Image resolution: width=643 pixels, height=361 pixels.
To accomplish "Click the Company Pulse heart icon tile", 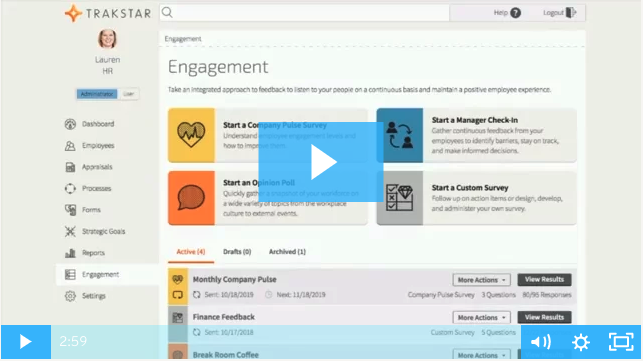I will point(191,135).
